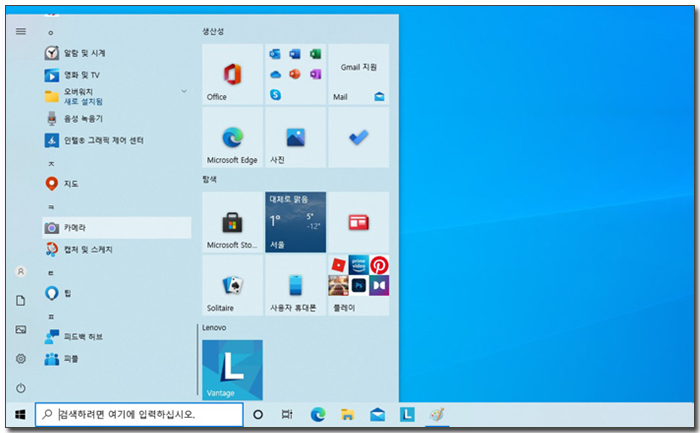The height and width of the screenshot is (433, 700).
Task: Open the Pinterest icon in the 플레이 tile
Action: pyautogui.click(x=379, y=265)
